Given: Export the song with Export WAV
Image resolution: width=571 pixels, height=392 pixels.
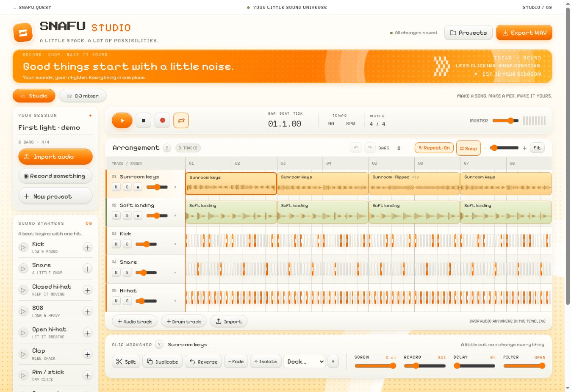Looking at the screenshot, I should [524, 33].
